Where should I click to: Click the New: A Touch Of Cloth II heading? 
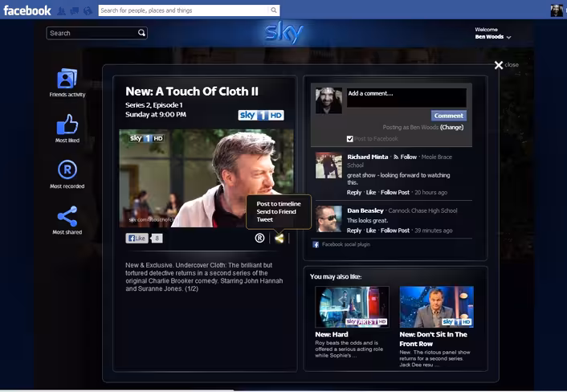coord(192,92)
